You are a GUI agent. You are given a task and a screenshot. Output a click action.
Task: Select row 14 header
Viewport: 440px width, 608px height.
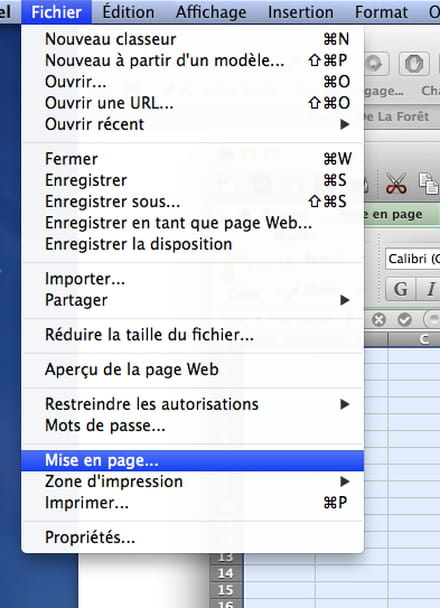tap(226, 573)
